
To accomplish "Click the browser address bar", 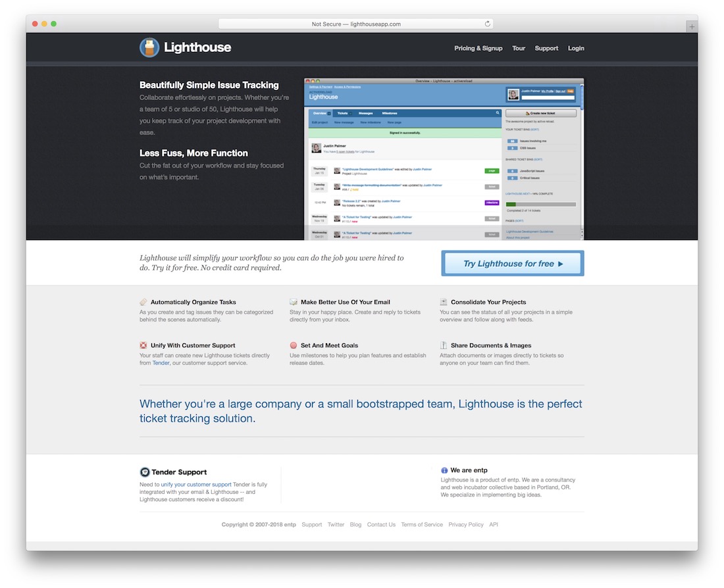I will [355, 24].
